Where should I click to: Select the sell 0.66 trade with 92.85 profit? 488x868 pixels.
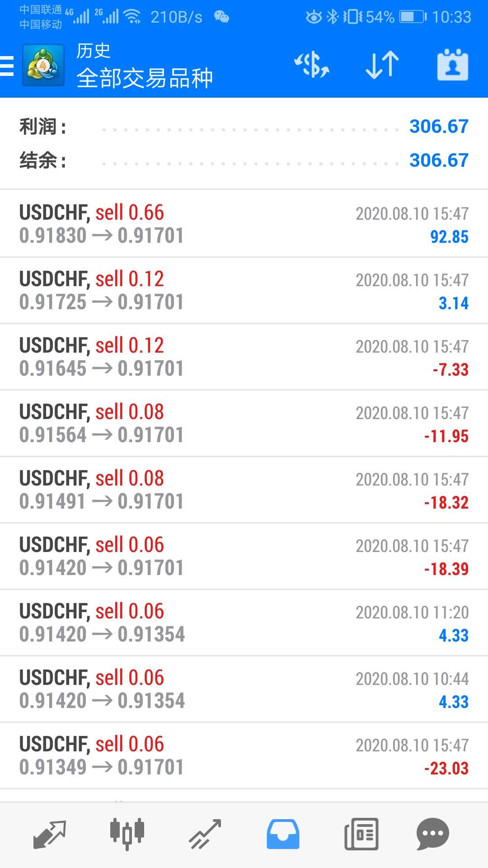[244, 224]
